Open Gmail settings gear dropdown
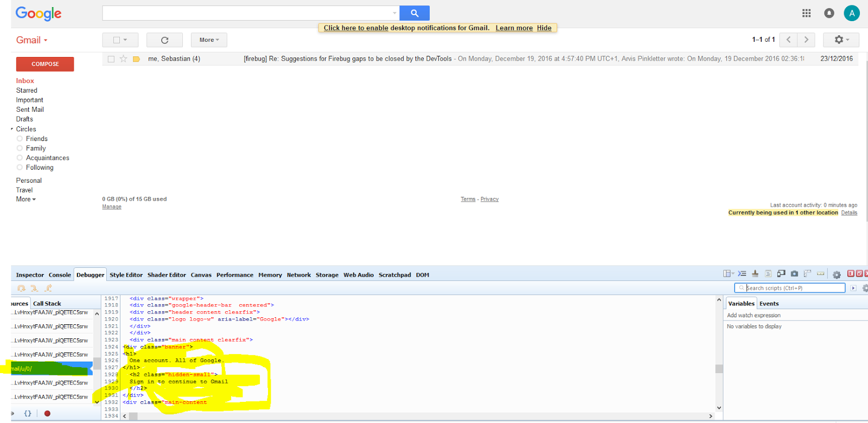Image resolution: width=868 pixels, height=423 pixels. pyautogui.click(x=841, y=40)
